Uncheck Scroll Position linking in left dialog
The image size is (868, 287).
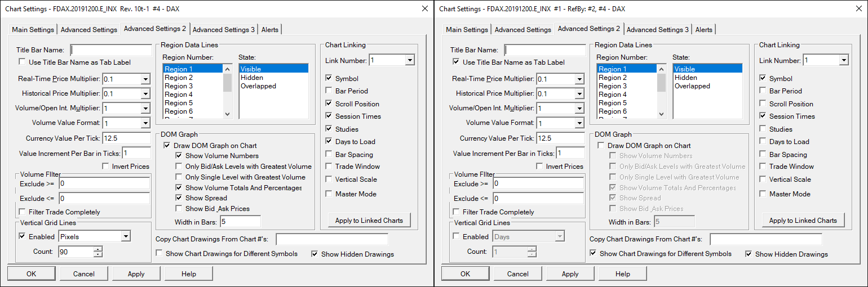tap(329, 104)
